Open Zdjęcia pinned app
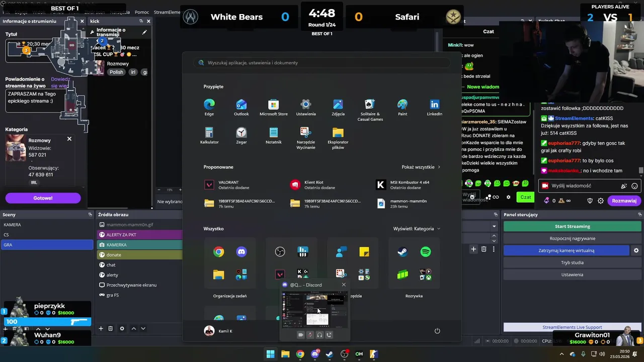 pos(338,108)
